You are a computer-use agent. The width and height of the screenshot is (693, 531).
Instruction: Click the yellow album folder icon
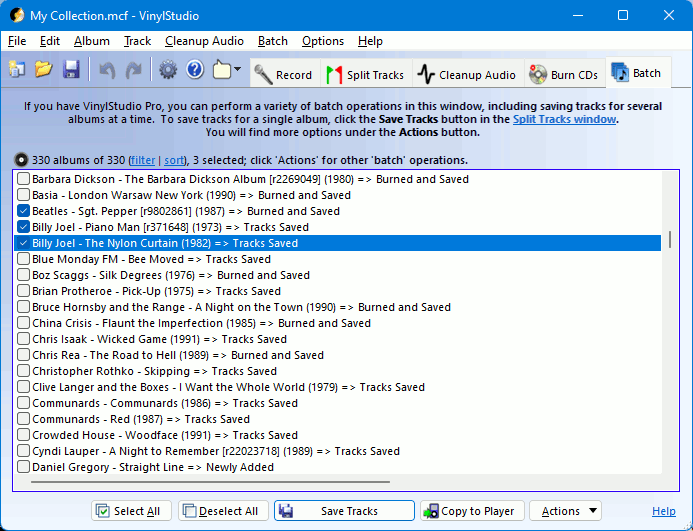pos(222,70)
